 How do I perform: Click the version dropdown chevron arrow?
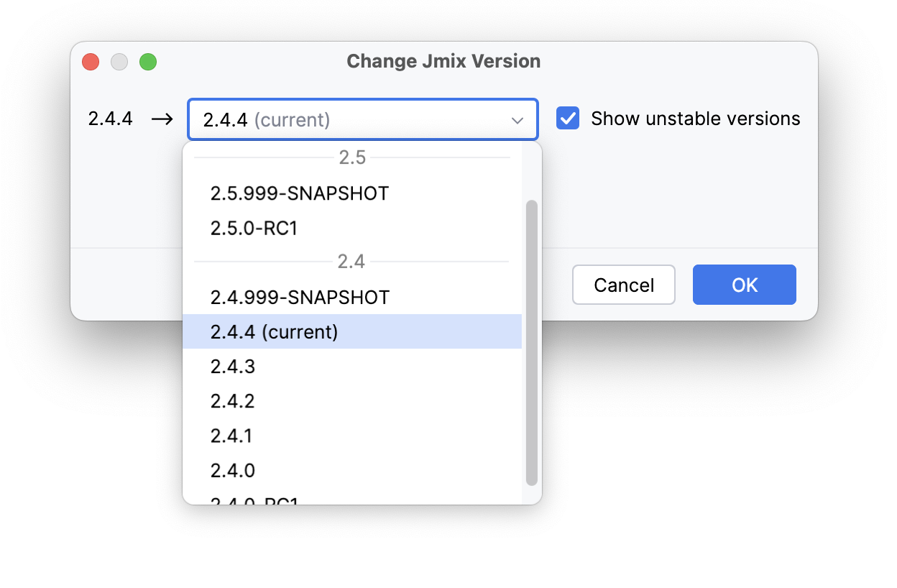517,120
